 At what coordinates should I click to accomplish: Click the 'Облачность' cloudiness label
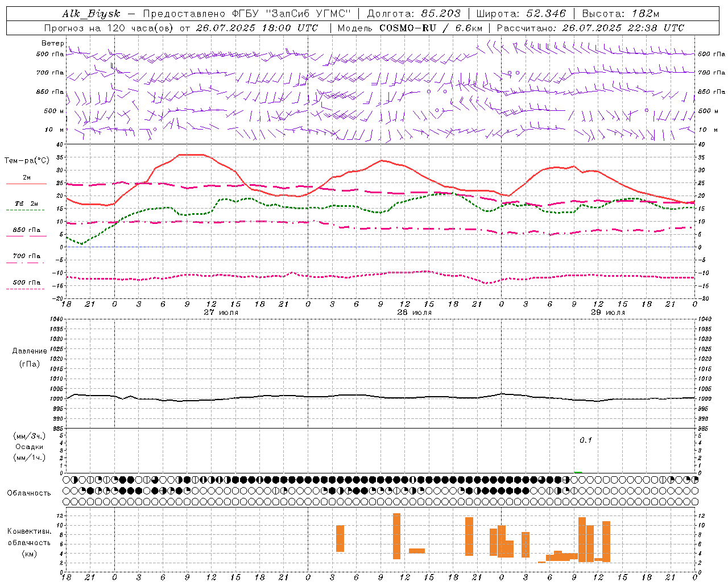[x=29, y=493]
